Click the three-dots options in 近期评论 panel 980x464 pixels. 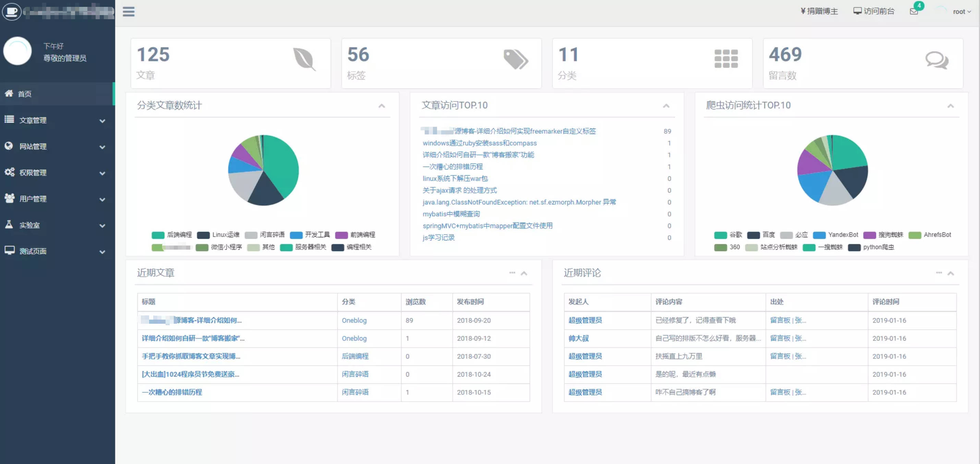pos(939,273)
